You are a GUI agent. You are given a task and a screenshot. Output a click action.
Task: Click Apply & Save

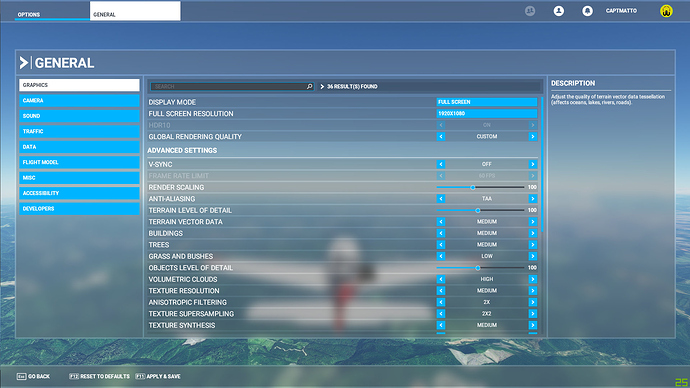point(158,377)
